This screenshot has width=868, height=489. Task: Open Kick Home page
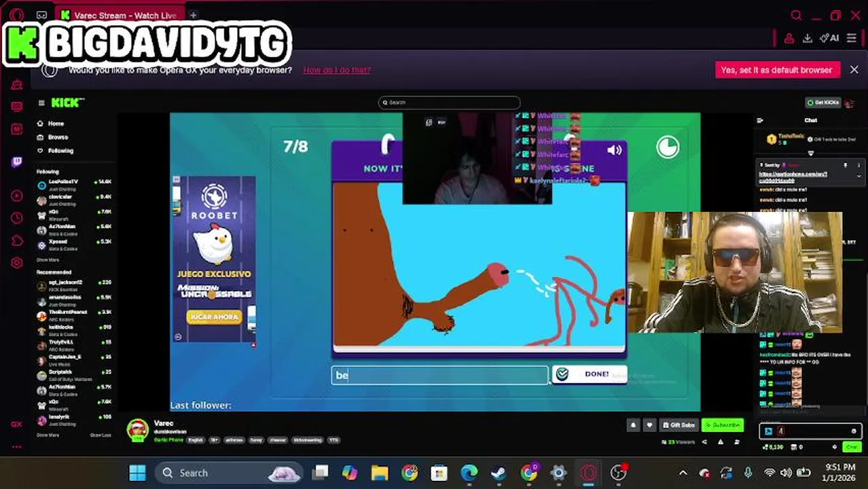pos(51,124)
